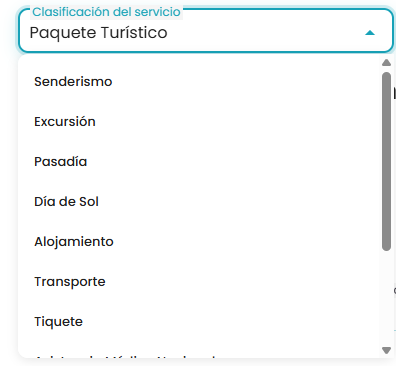Image resolution: width=396 pixels, height=366 pixels.
Task: Switch the classification to Excursión
Action: 199,122
